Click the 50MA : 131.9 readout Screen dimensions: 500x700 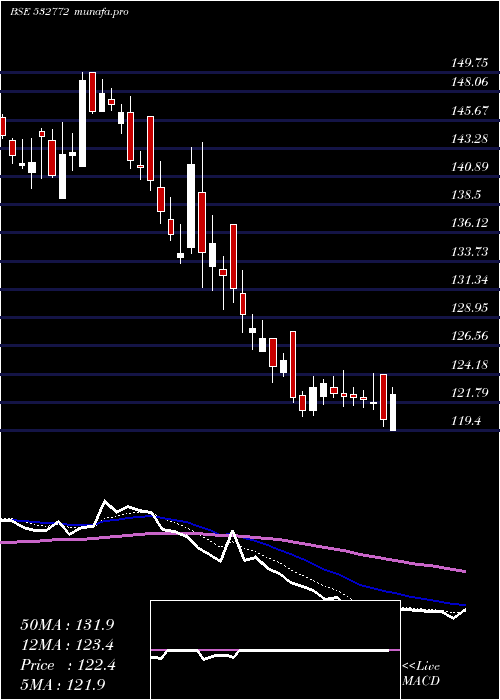tap(67, 625)
